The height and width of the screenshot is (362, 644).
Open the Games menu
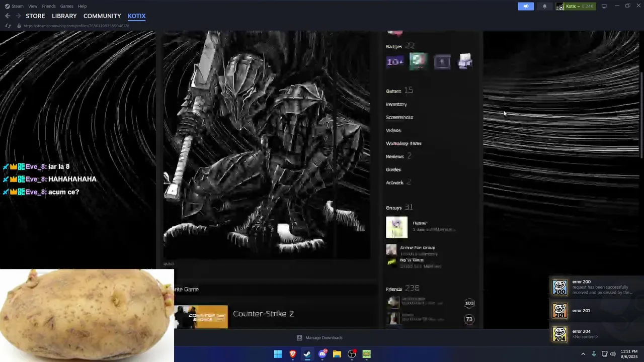pos(66,6)
